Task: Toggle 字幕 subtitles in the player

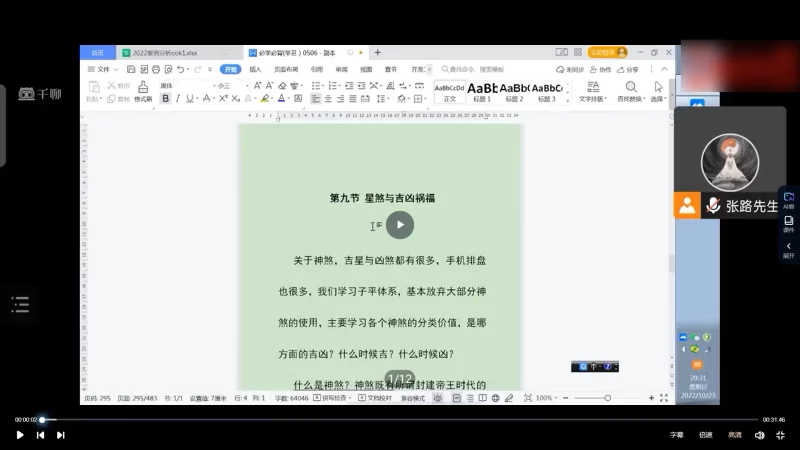Action: click(677, 435)
